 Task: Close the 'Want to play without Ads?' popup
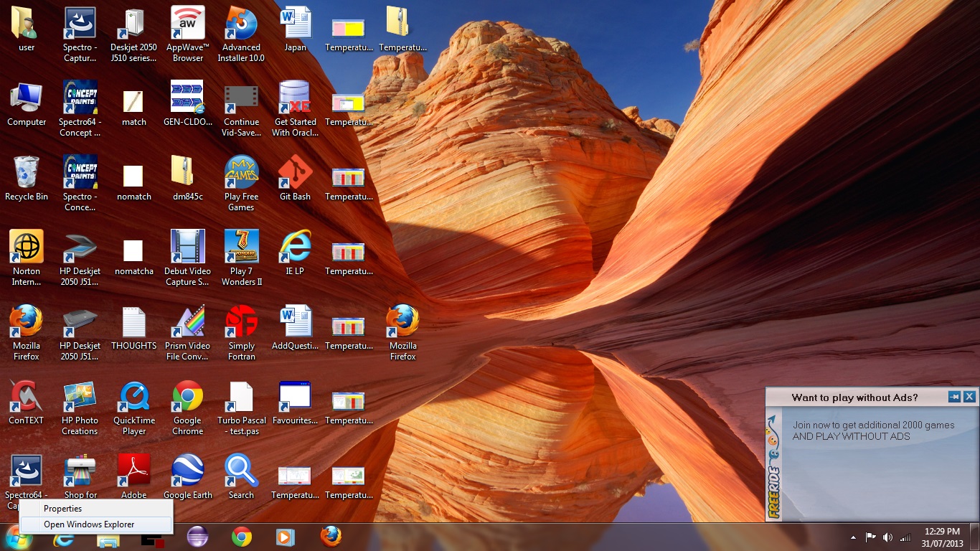969,397
